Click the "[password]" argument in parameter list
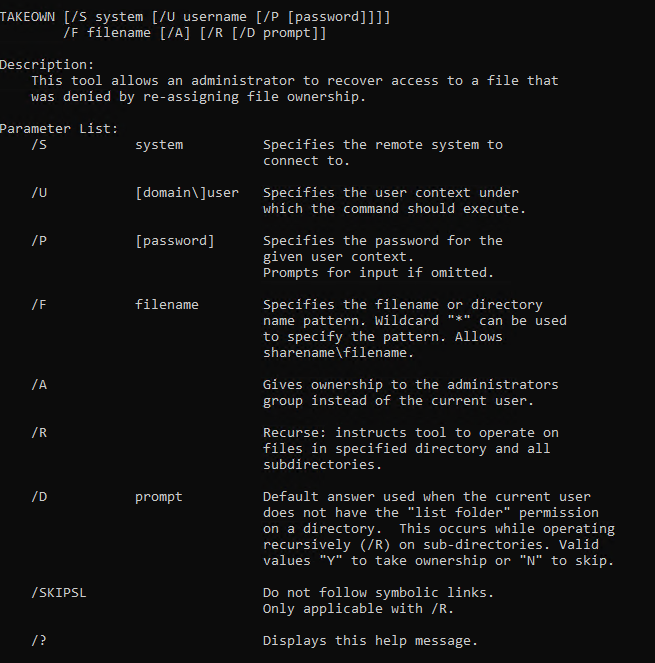 click(x=175, y=241)
